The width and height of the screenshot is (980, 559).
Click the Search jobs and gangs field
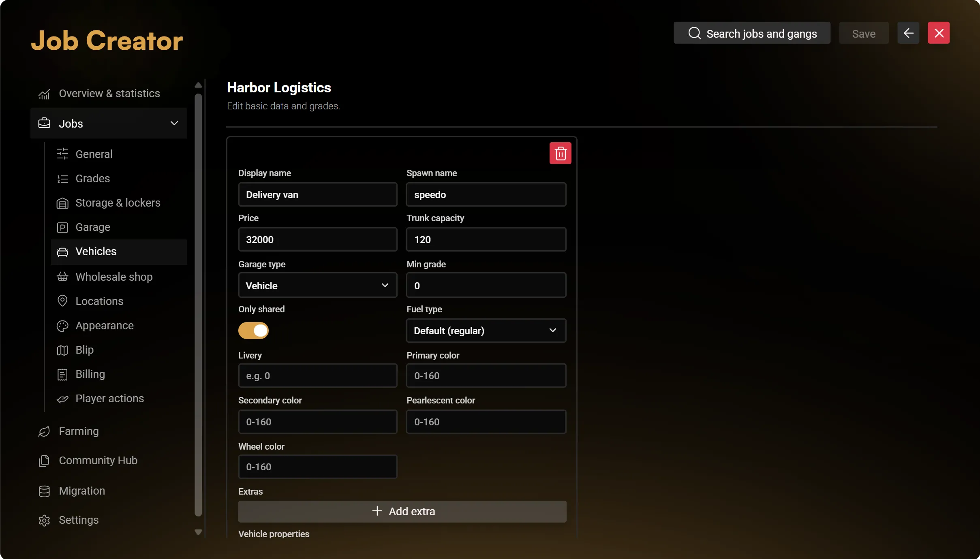[x=752, y=33]
